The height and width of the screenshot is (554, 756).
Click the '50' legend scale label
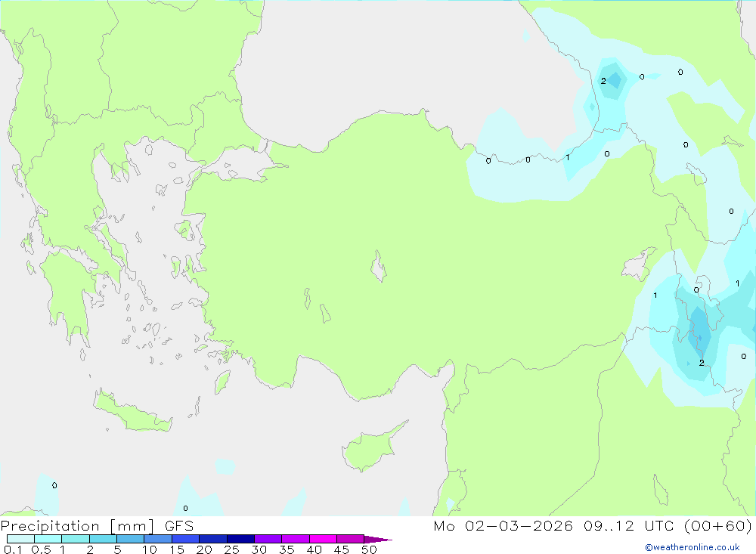coord(370,549)
